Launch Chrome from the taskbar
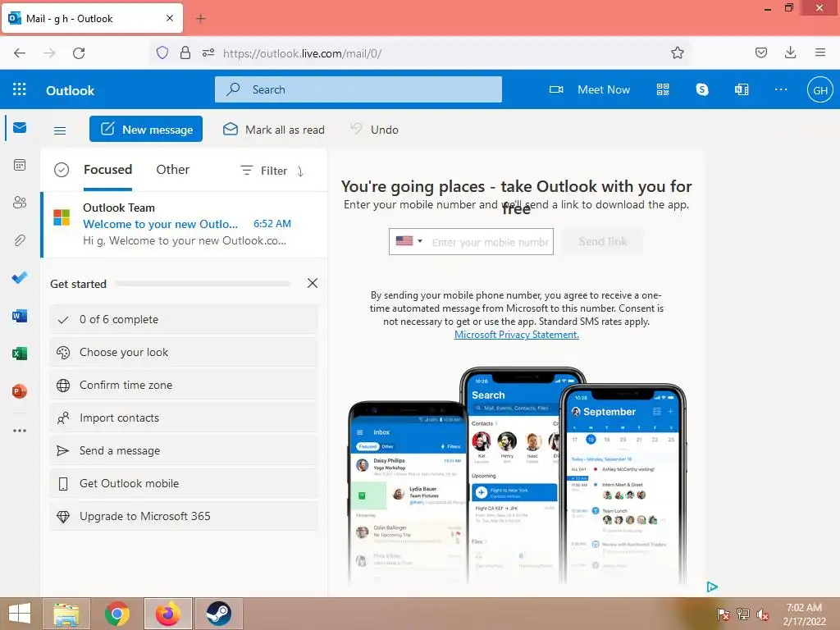Image resolution: width=840 pixels, height=630 pixels. [x=116, y=614]
